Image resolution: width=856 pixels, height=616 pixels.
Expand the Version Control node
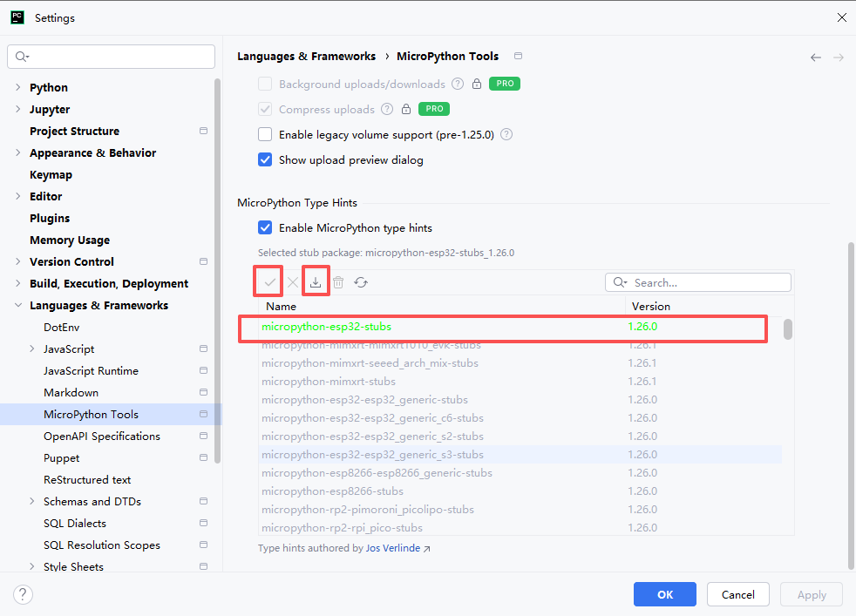(x=18, y=261)
